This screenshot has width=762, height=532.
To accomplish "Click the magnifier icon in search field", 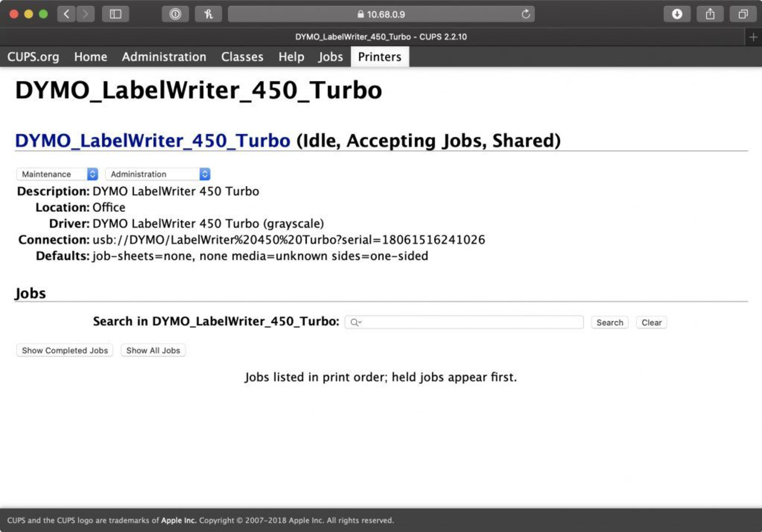I will click(x=355, y=322).
